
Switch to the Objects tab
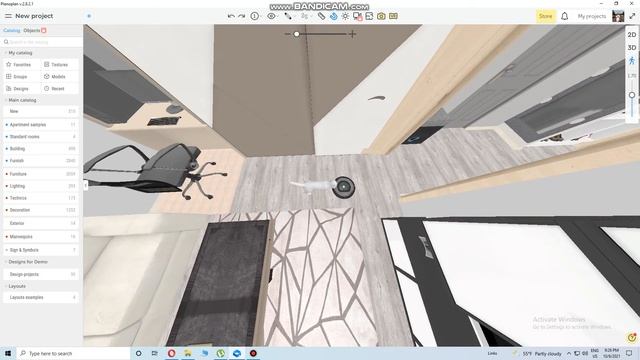(x=31, y=31)
